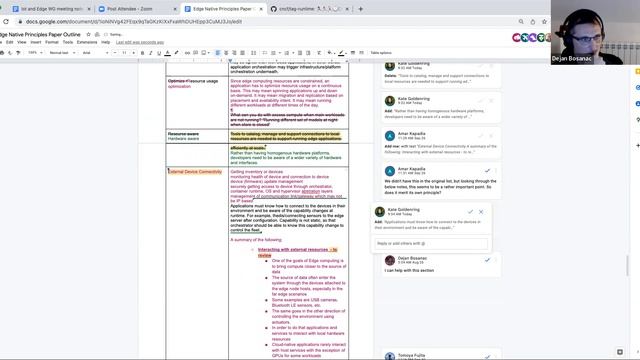
Task: Resolve Amar Kapadia's question comment
Action: 487,171
